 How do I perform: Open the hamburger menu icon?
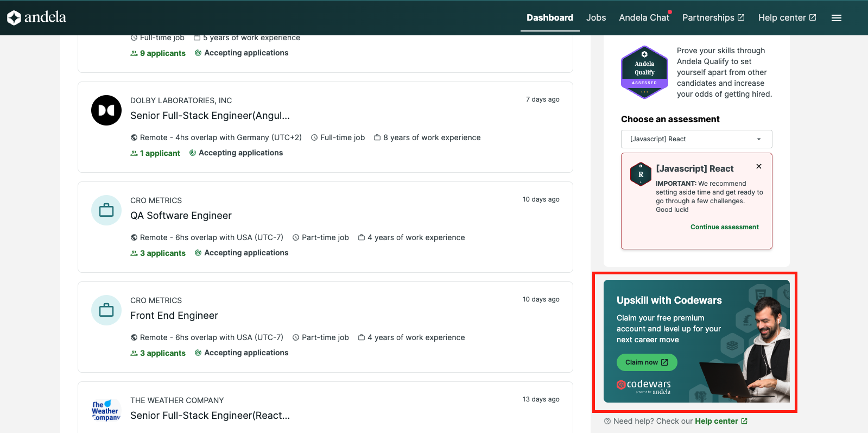pyautogui.click(x=837, y=18)
